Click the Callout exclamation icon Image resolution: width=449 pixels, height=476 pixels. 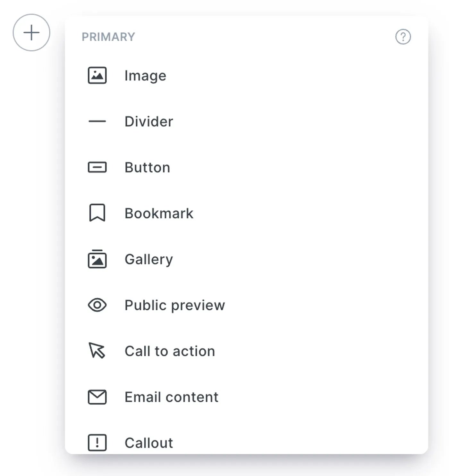[x=97, y=443]
